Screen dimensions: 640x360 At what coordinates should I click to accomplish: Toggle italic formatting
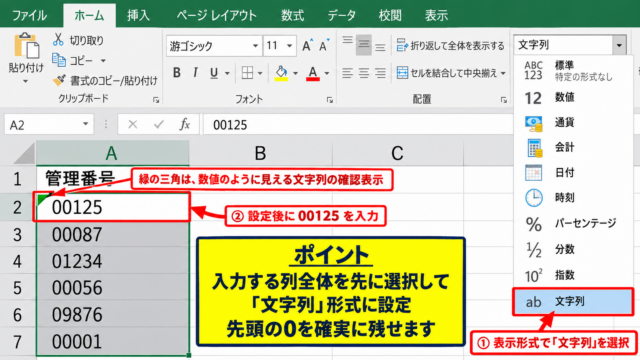pyautogui.click(x=195, y=73)
